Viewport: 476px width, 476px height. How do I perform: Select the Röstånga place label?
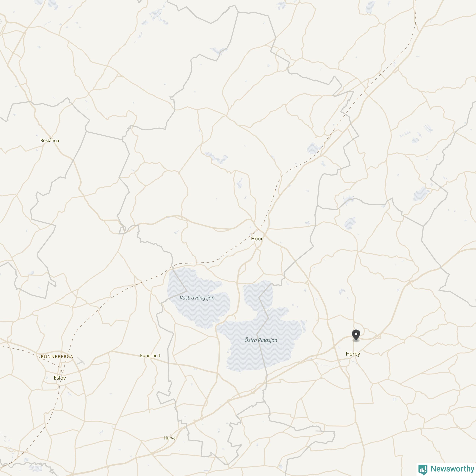[x=50, y=140]
